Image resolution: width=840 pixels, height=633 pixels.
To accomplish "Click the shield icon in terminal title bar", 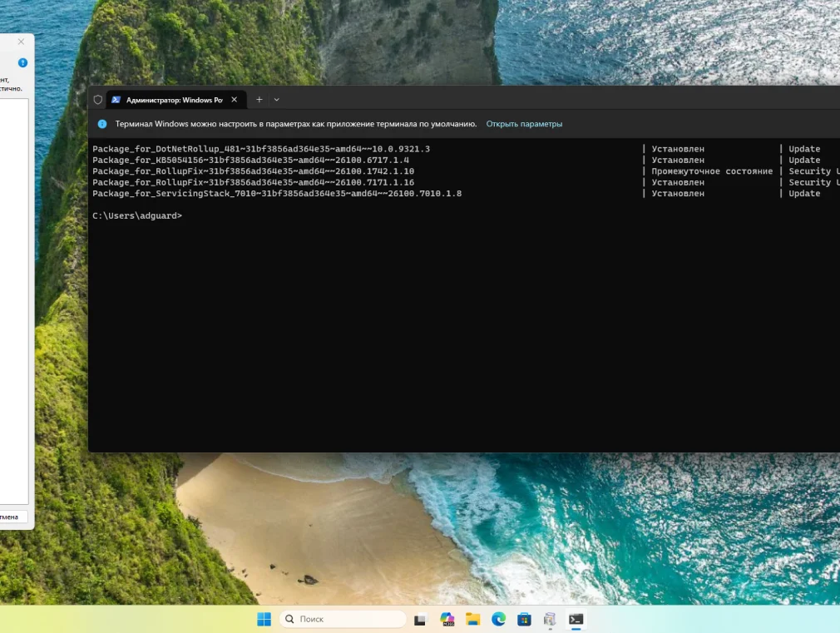I will (98, 100).
